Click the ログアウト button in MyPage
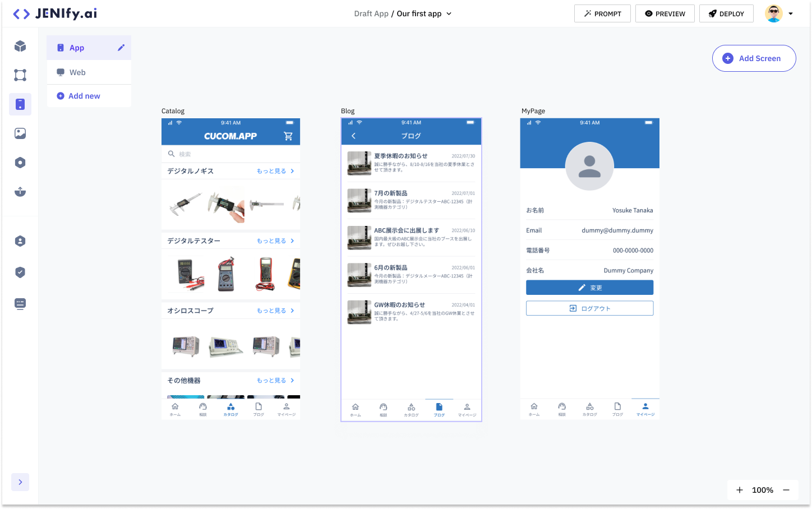This screenshot has width=812, height=509. (x=589, y=308)
